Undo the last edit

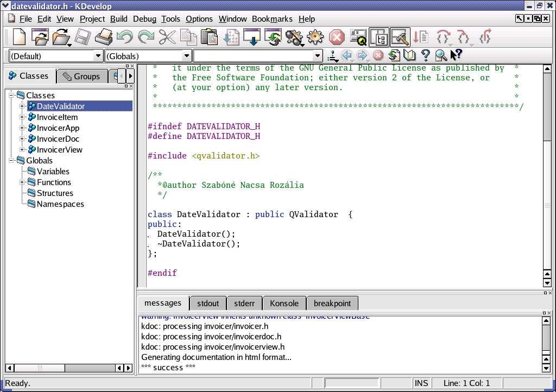(x=125, y=37)
